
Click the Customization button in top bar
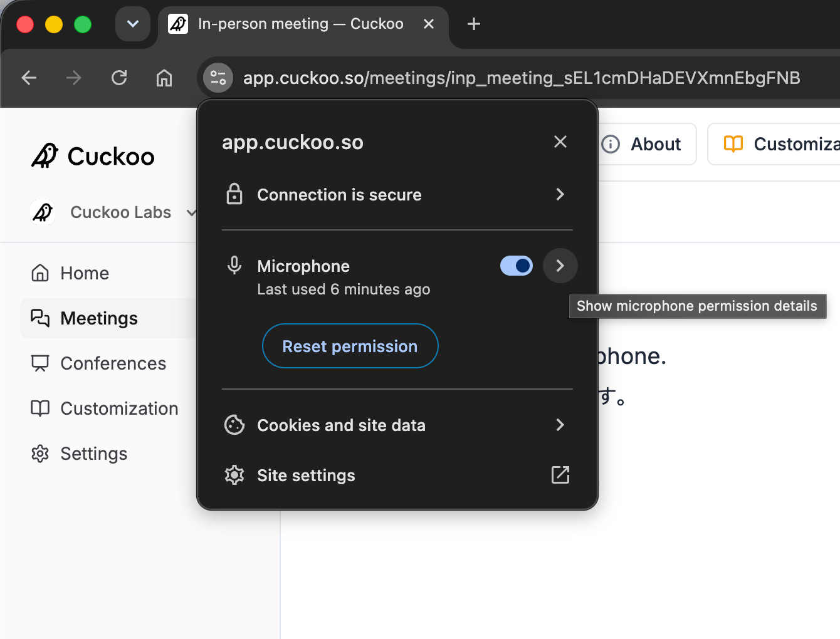(775, 144)
